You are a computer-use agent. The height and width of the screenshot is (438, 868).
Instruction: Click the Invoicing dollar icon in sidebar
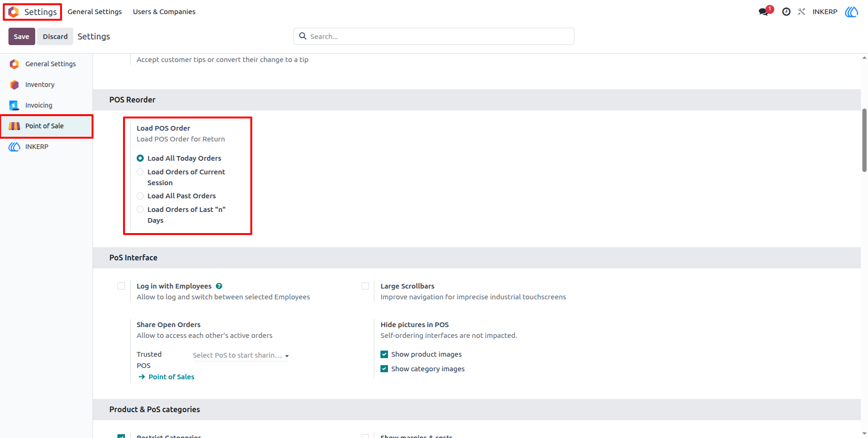coord(15,105)
